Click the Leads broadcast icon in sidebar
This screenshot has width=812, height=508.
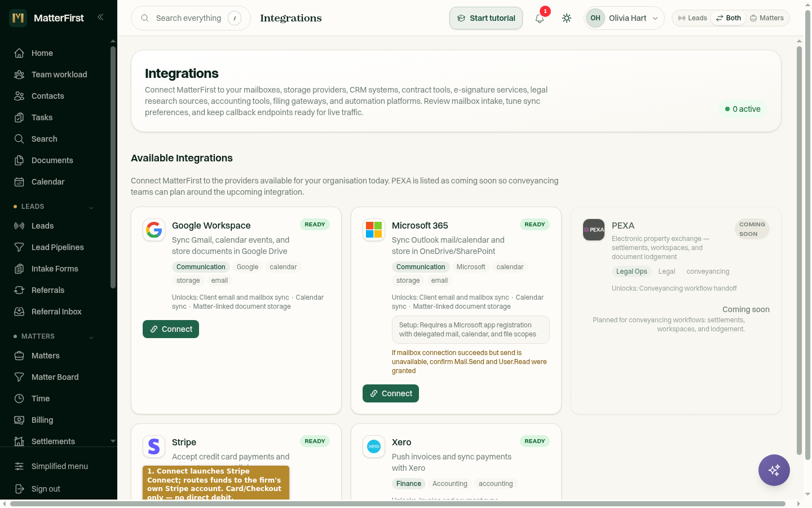click(19, 226)
